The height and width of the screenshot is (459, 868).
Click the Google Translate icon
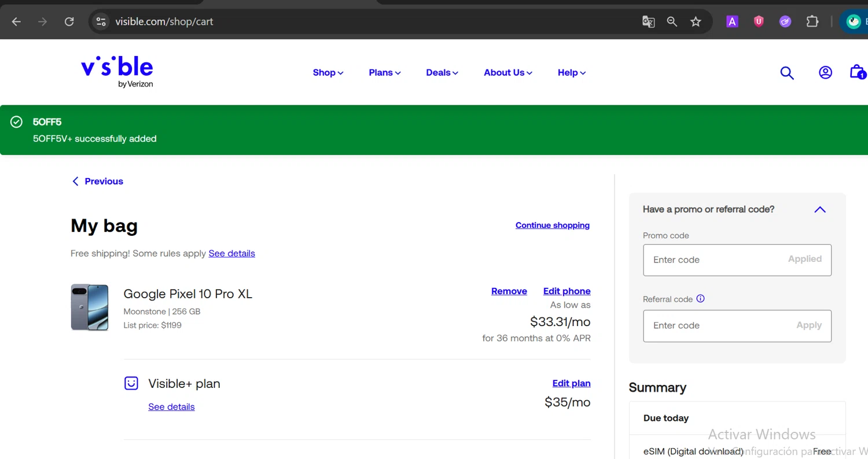(x=648, y=21)
